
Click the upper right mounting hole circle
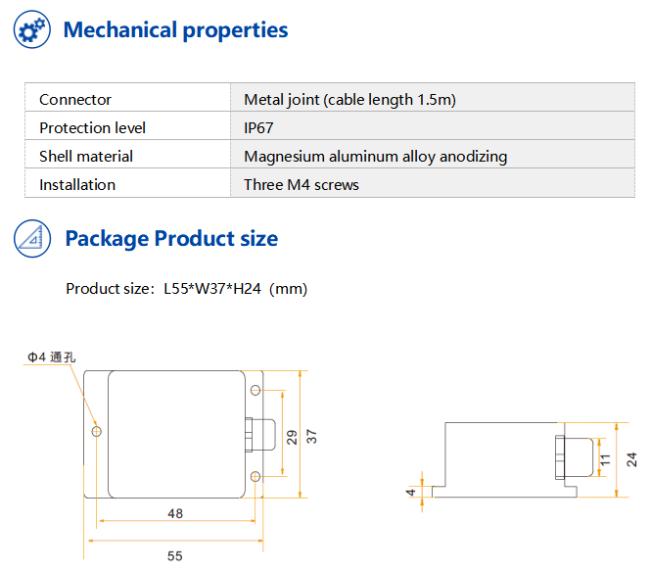coord(256,390)
